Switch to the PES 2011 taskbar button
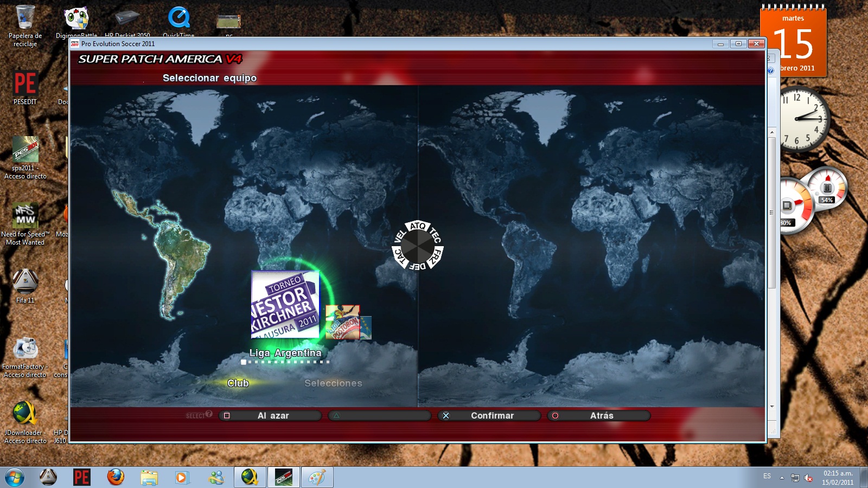868x488 pixels. pos(284,477)
